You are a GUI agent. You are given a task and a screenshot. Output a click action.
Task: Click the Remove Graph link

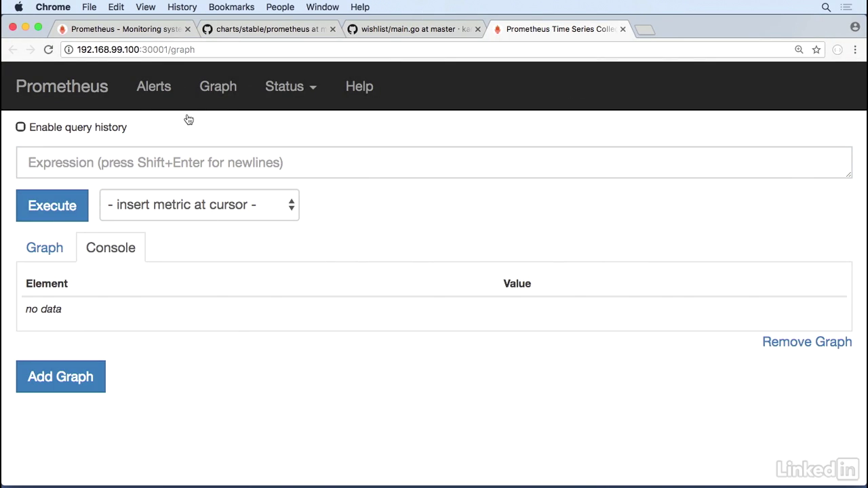(x=807, y=342)
